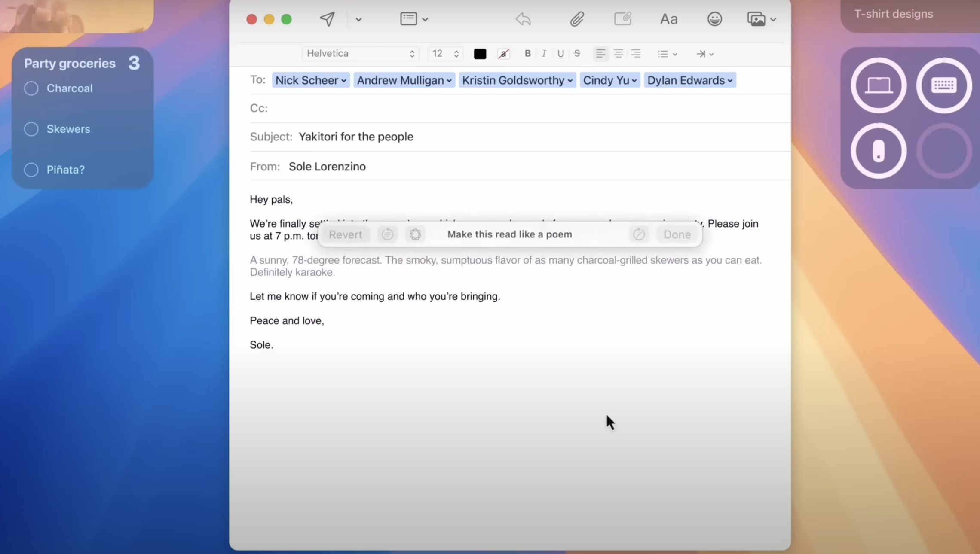Mark Skewers as completed

[31, 129]
